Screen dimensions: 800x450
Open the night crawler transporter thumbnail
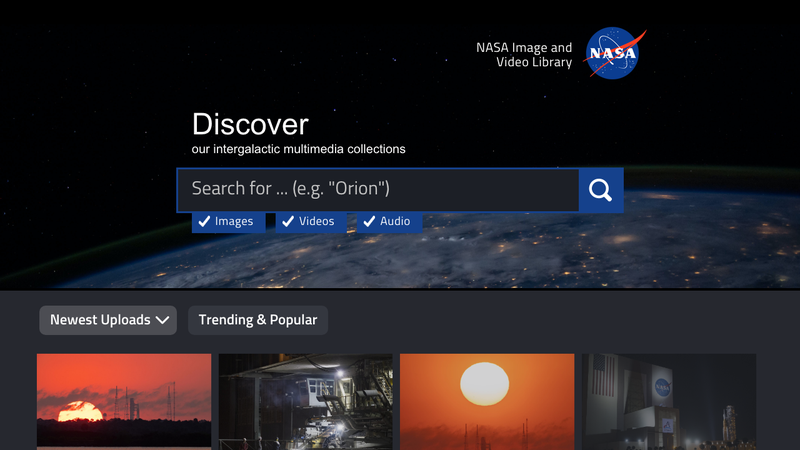point(306,402)
